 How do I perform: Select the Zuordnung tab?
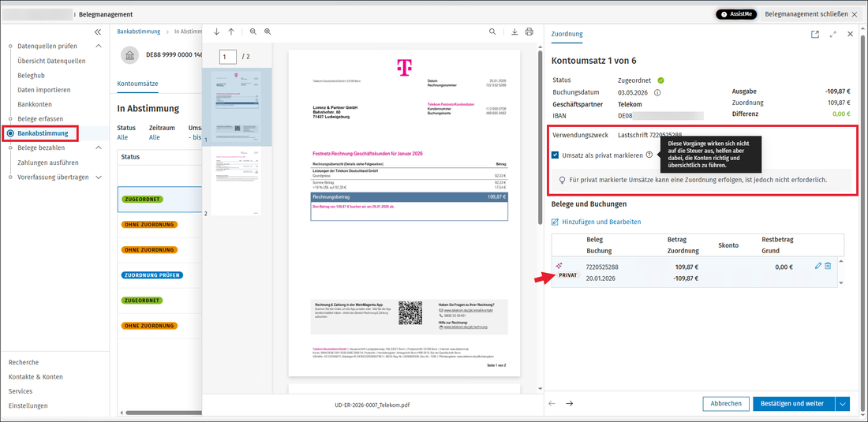567,34
